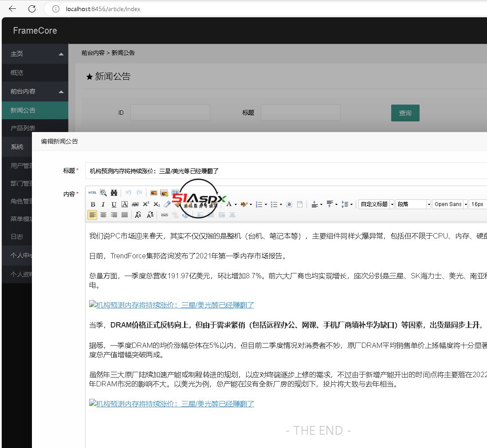Align text right

click(114, 214)
